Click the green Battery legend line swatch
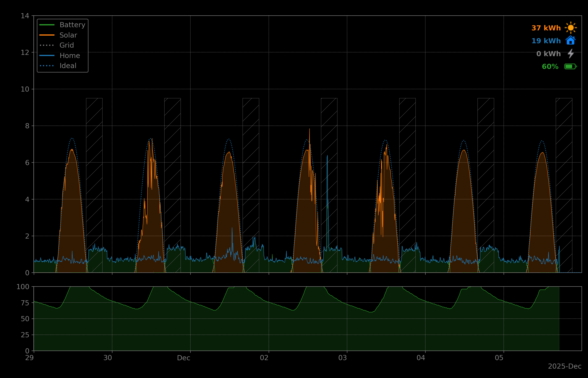This screenshot has height=378, width=588. 47,25
